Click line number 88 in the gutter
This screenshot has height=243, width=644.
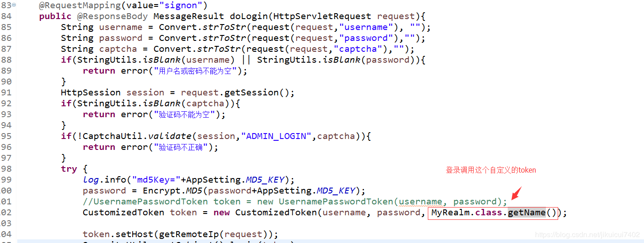[x=6, y=60]
